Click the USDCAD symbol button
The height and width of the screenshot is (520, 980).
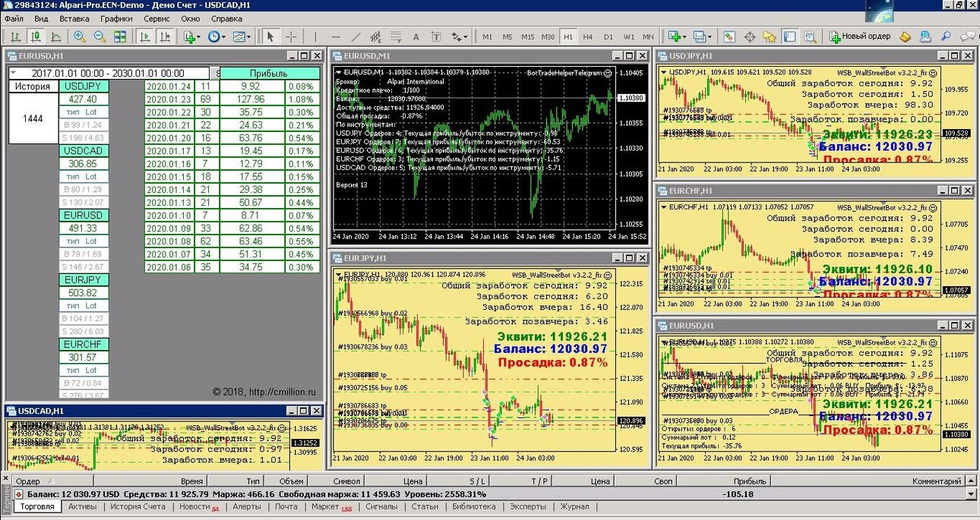(x=83, y=151)
